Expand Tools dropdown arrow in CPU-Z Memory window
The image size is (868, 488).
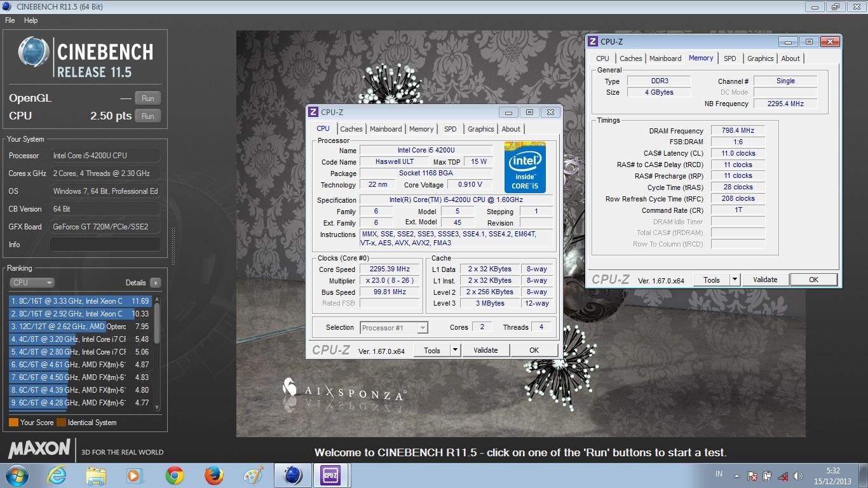[735, 280]
